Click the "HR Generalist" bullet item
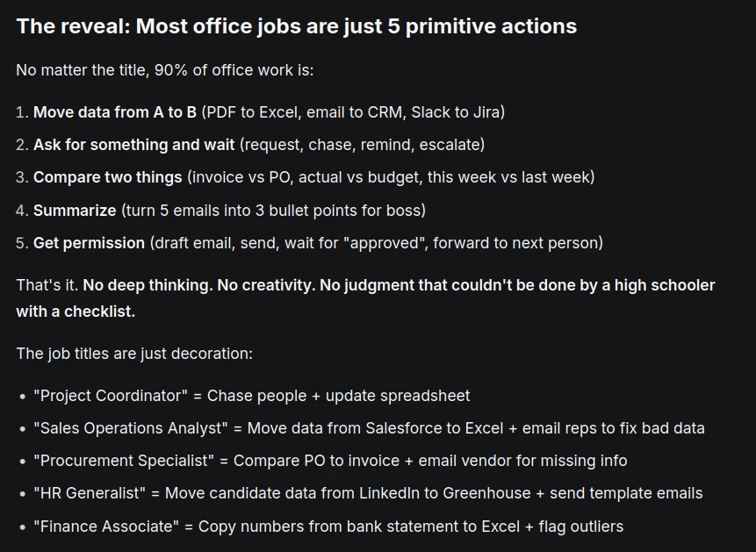 (368, 493)
